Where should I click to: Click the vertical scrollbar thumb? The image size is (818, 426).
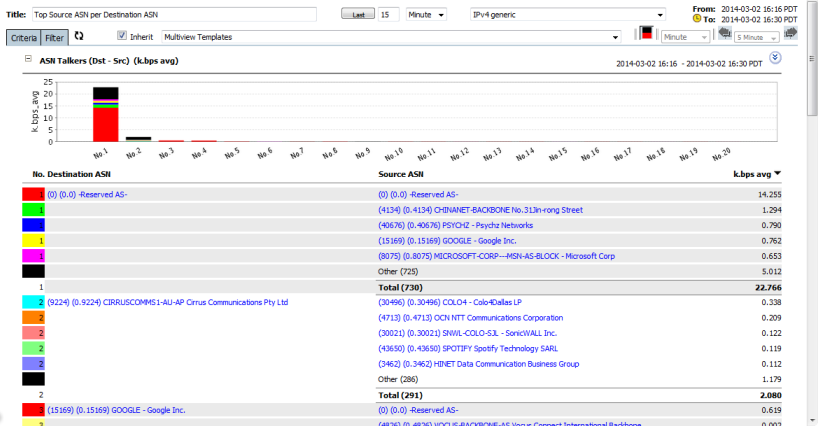tap(812, 57)
